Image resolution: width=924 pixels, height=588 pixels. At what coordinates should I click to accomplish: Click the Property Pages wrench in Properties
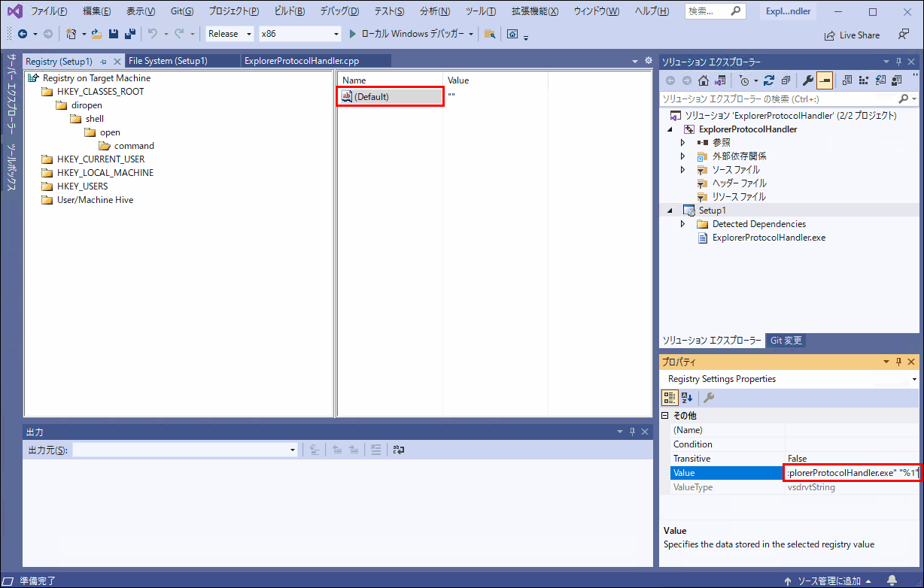coord(709,398)
